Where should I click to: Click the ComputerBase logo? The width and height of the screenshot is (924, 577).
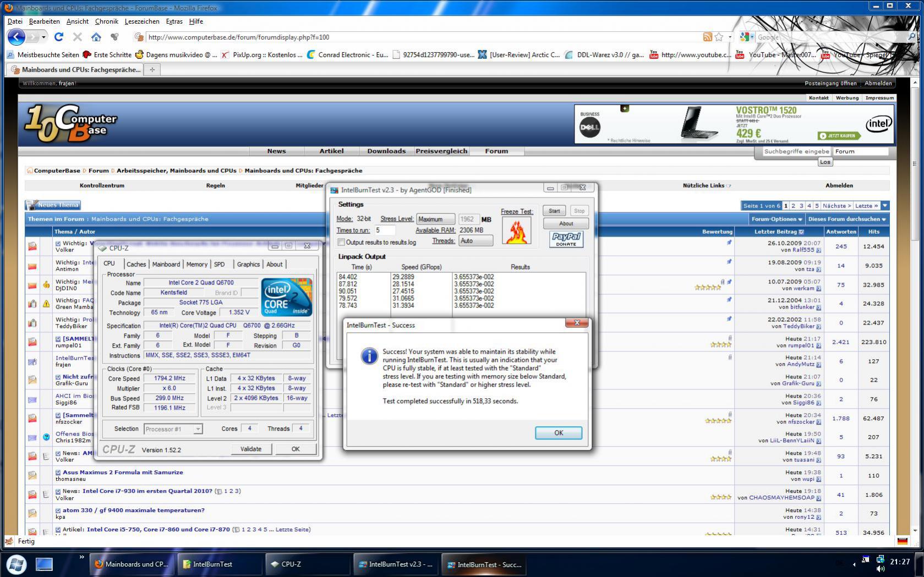click(70, 123)
